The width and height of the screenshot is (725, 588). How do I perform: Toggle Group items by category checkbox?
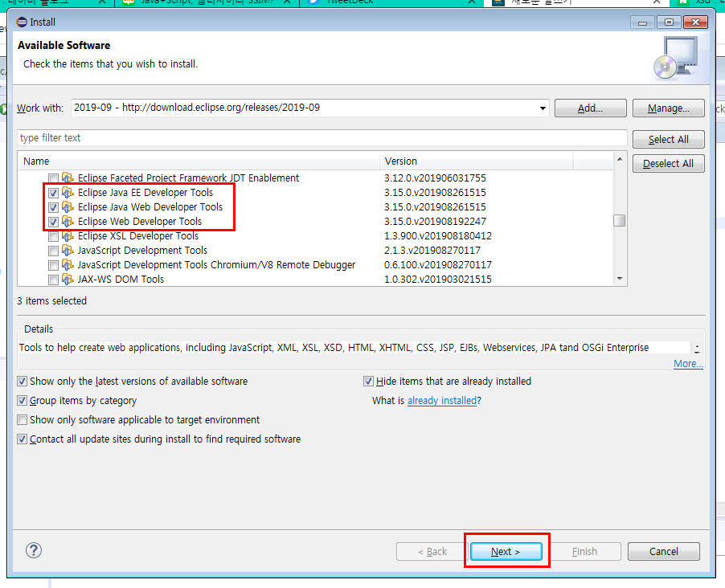point(22,400)
